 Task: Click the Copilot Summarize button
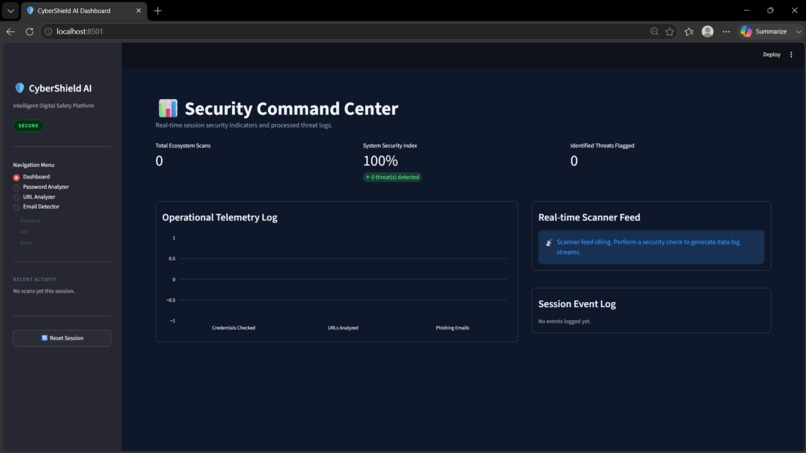pyautogui.click(x=763, y=31)
